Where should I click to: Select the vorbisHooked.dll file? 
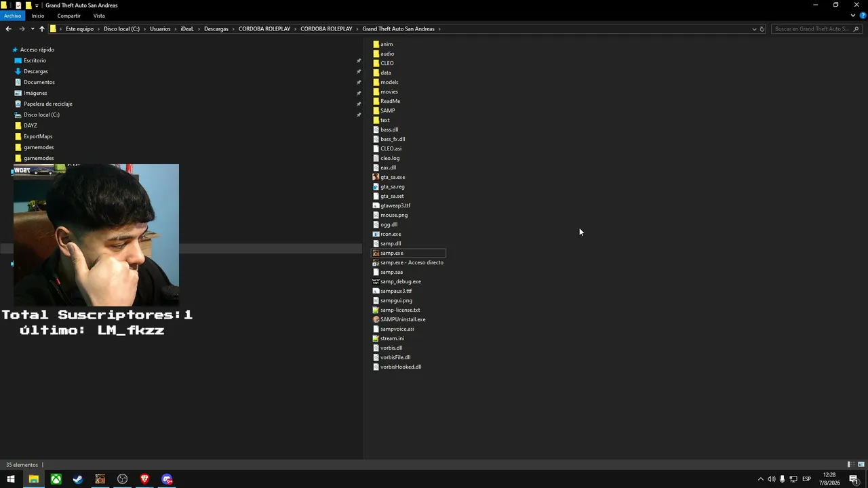401,367
